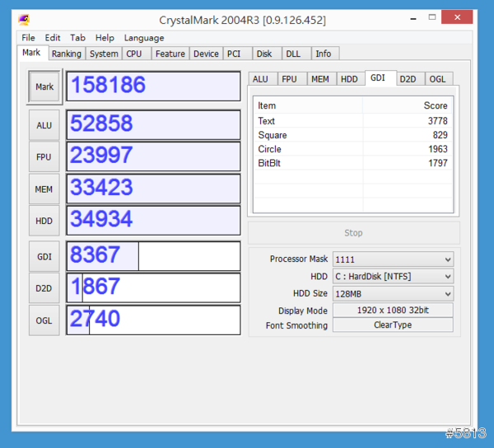Start the HDD benchmark button
Viewport: 494px width, 448px height.
[x=44, y=221]
